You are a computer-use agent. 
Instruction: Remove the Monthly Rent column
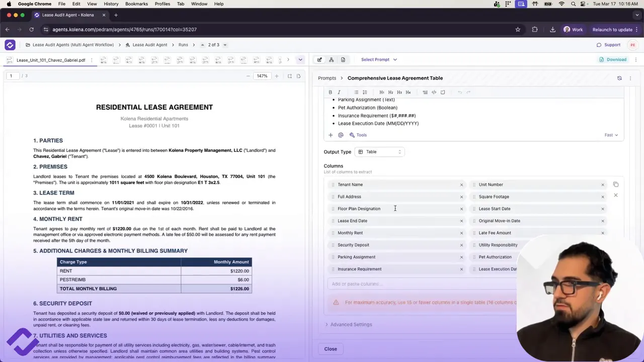pos(461,233)
